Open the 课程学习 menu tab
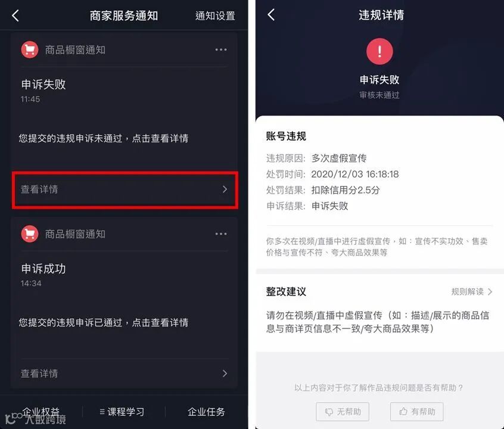Viewport: 504px width, 429px height. click(122, 412)
